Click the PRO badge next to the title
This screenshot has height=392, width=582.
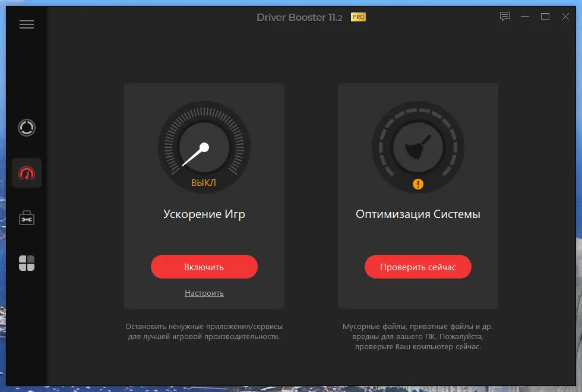click(359, 17)
